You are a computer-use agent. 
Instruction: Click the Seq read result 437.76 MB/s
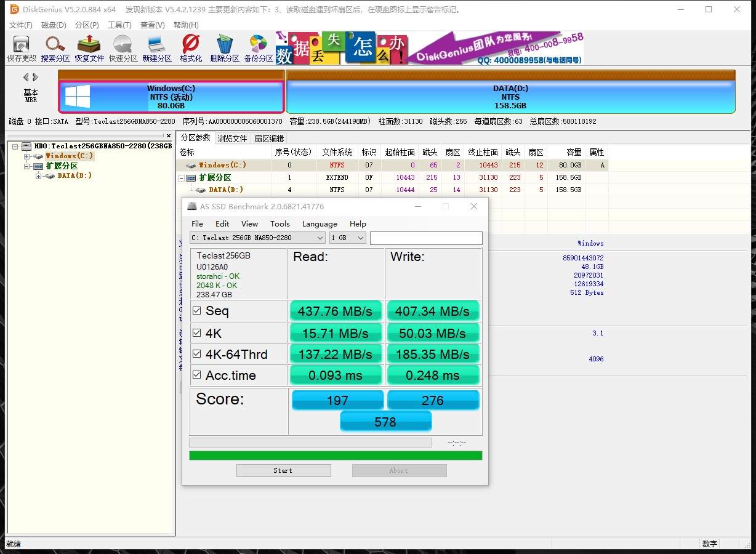coord(336,311)
